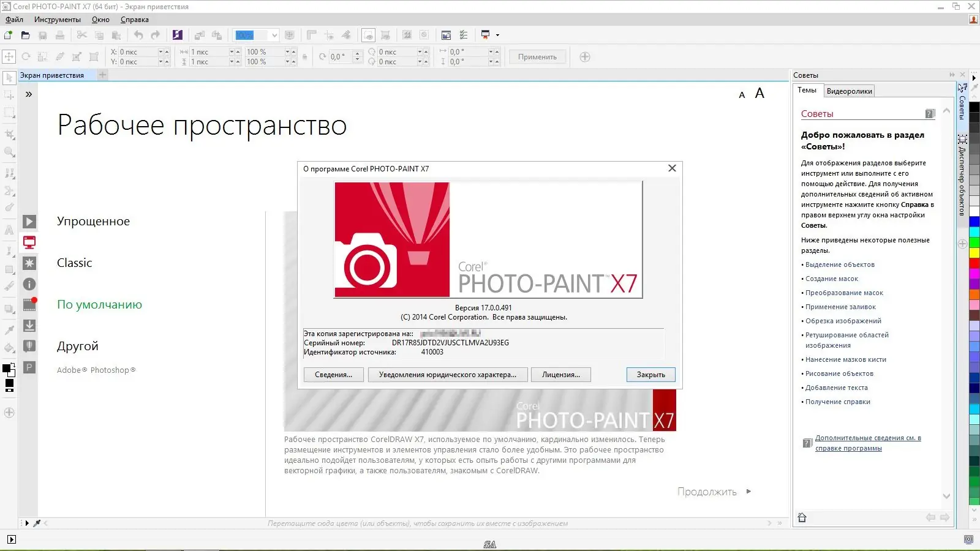The height and width of the screenshot is (551, 980).
Task: Switch to larger font size A
Action: (x=759, y=93)
